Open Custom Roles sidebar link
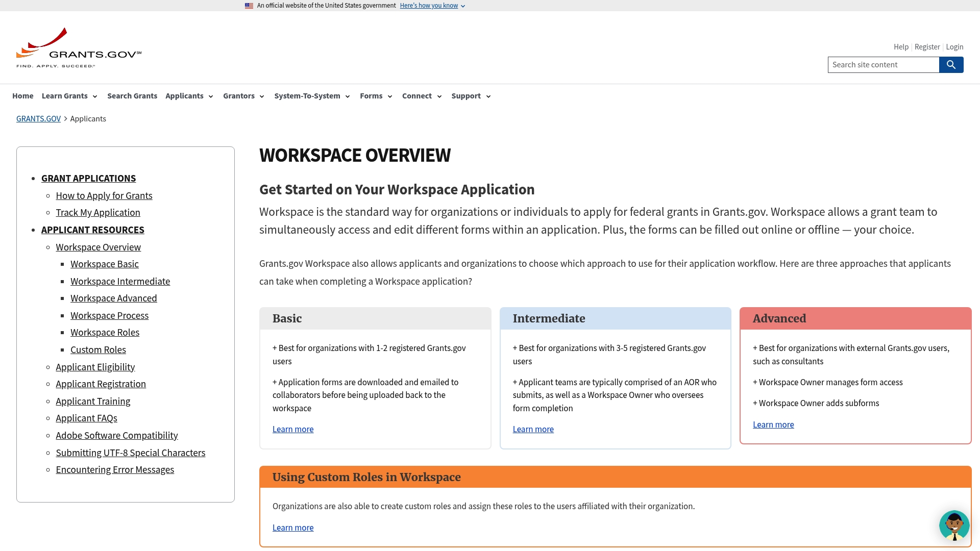Screen dimensions: 980x551 (x=98, y=350)
